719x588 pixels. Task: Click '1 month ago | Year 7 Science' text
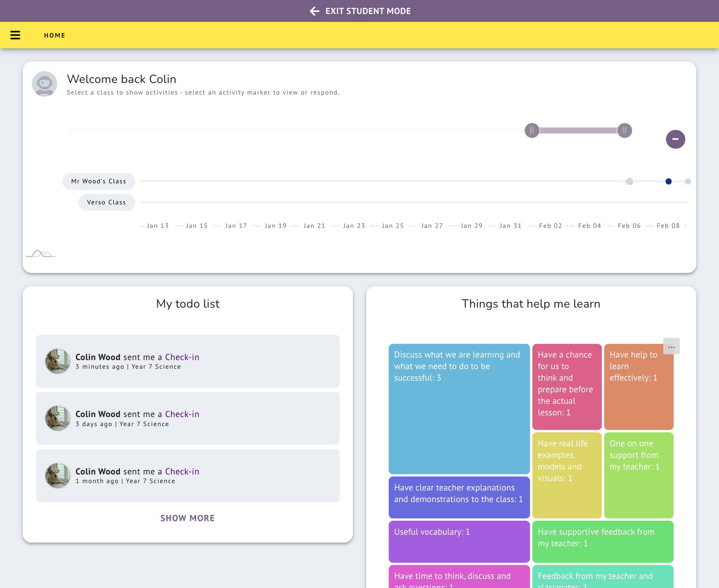pos(125,481)
